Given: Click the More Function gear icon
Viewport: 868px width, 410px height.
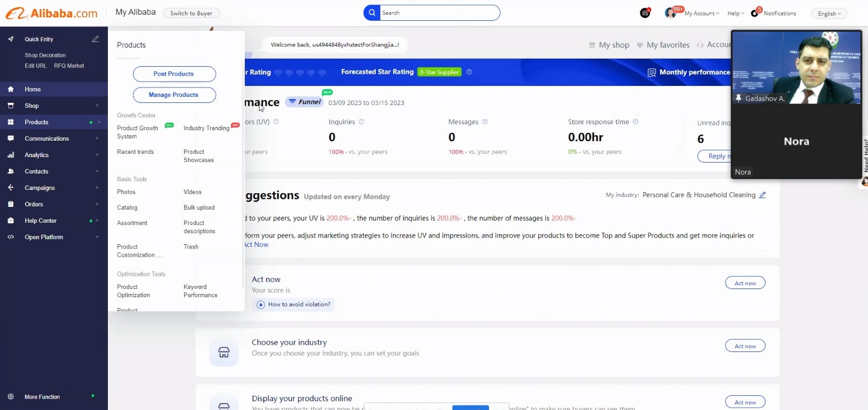Looking at the screenshot, I should [10, 397].
